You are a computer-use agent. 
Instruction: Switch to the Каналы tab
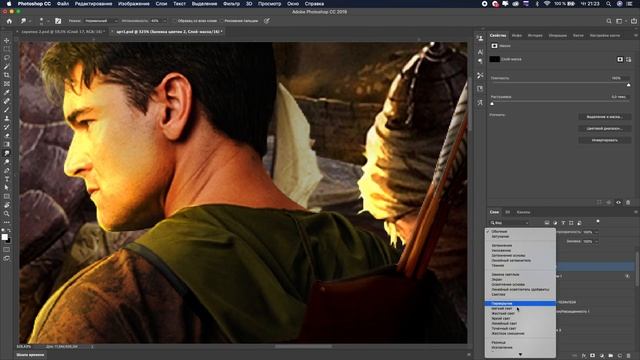click(523, 212)
